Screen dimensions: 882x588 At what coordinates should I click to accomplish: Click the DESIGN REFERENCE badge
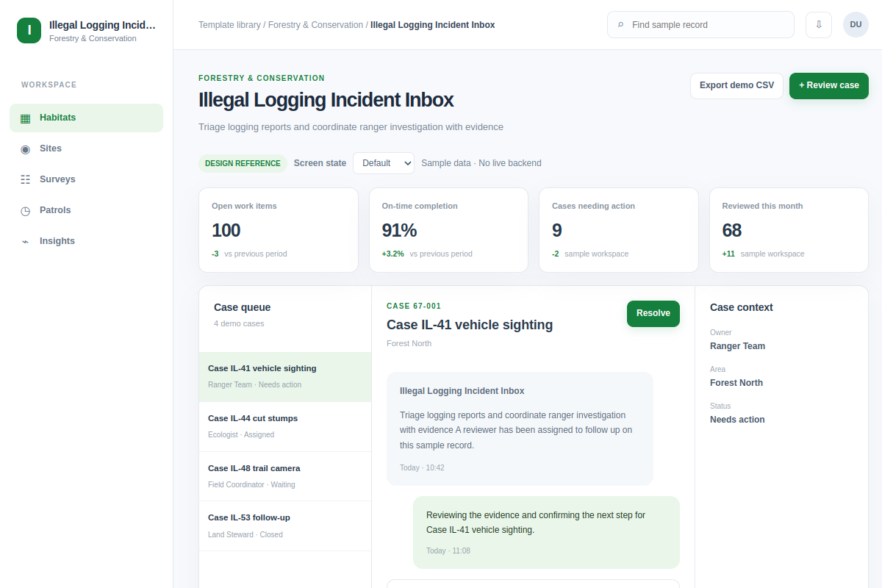[243, 163]
